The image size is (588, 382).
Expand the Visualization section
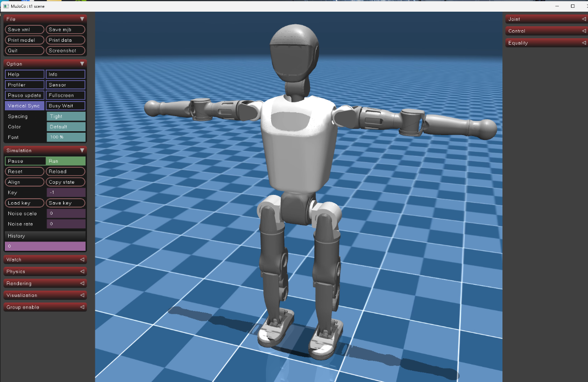45,295
